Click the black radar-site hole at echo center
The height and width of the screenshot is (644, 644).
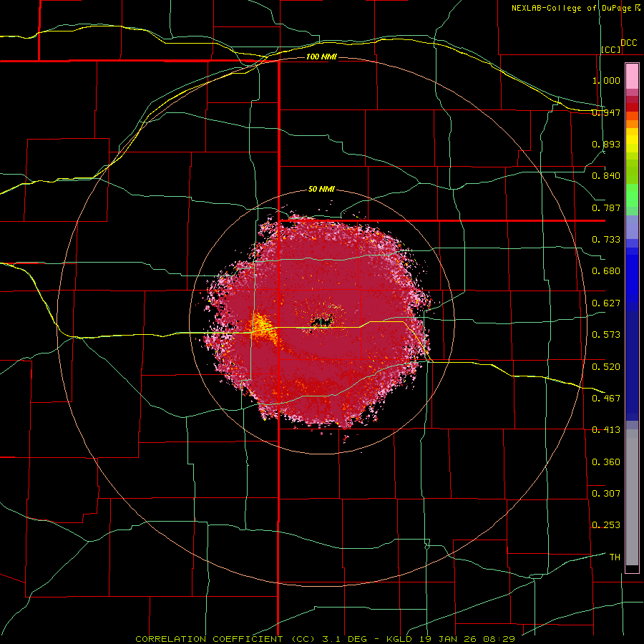point(321,322)
